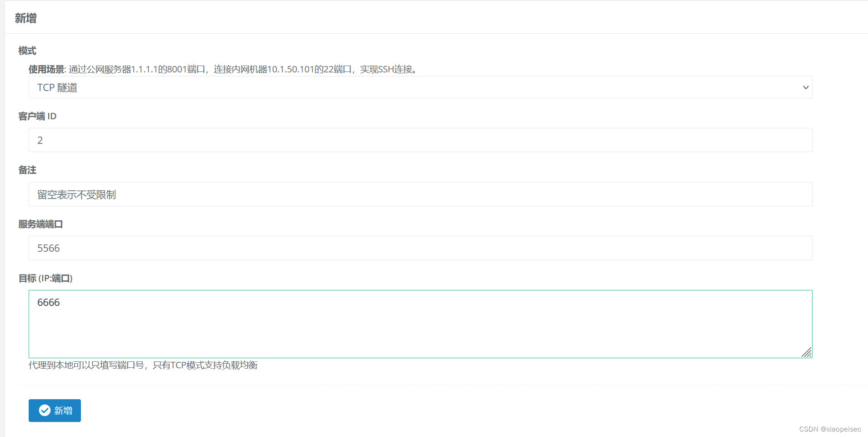This screenshot has height=437, width=868.
Task: Click the 服务端端口 label
Action: [40, 224]
